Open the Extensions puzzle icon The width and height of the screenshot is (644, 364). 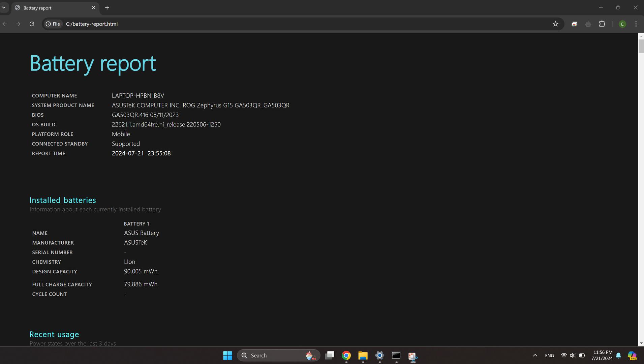coord(602,24)
